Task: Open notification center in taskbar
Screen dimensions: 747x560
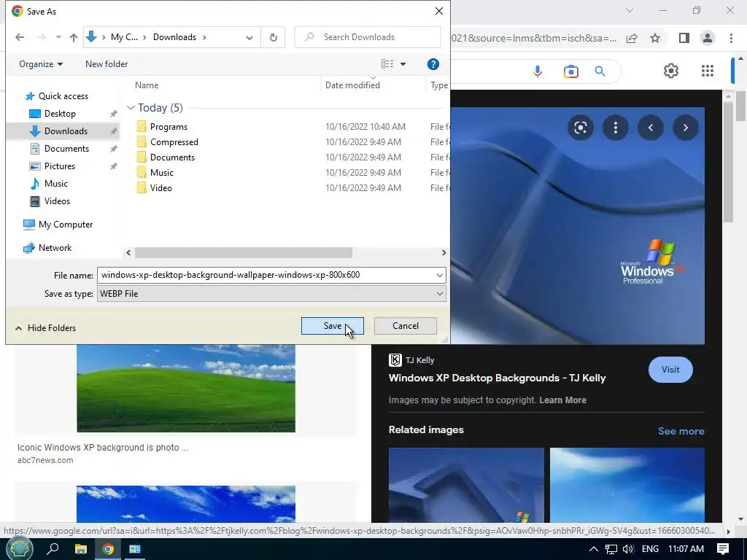Action: (723, 548)
